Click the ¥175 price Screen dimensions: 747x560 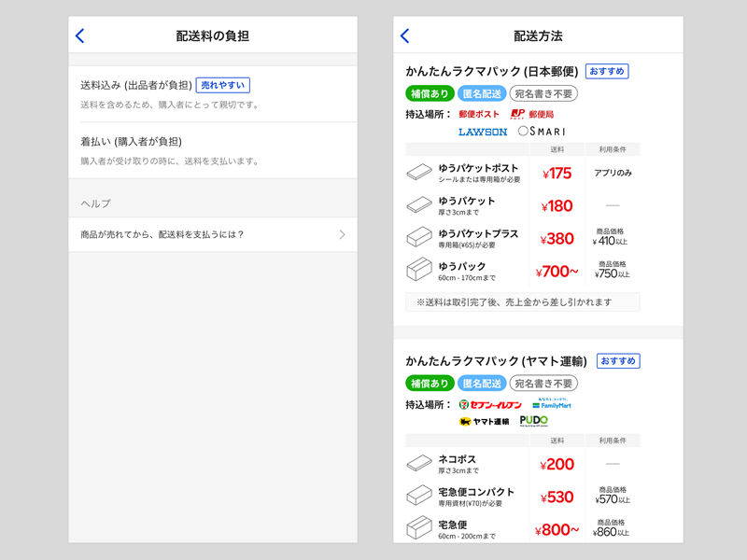point(557,174)
